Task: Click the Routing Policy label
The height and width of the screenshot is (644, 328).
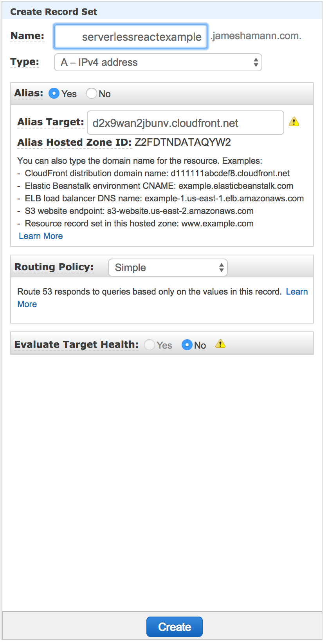Action: 54,267
